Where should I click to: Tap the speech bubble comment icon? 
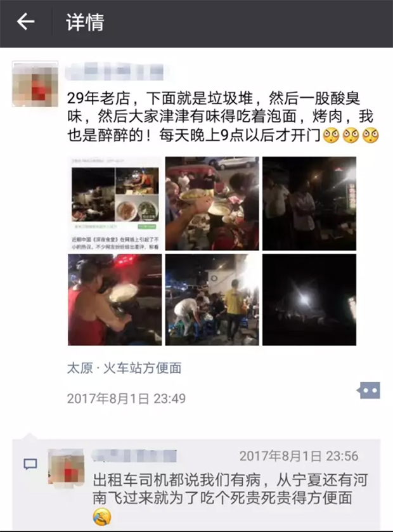pyautogui.click(x=30, y=464)
